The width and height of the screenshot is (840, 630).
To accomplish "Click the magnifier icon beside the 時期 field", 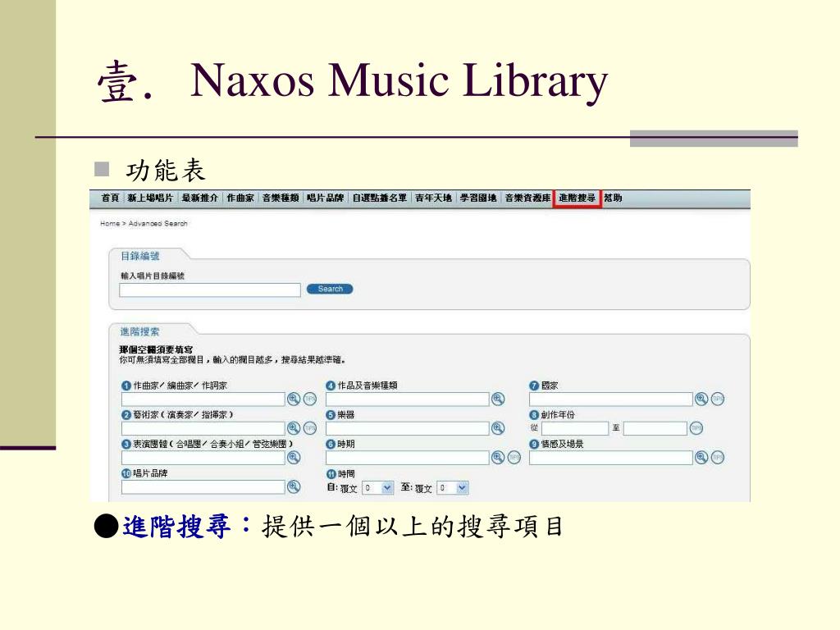I will point(498,458).
